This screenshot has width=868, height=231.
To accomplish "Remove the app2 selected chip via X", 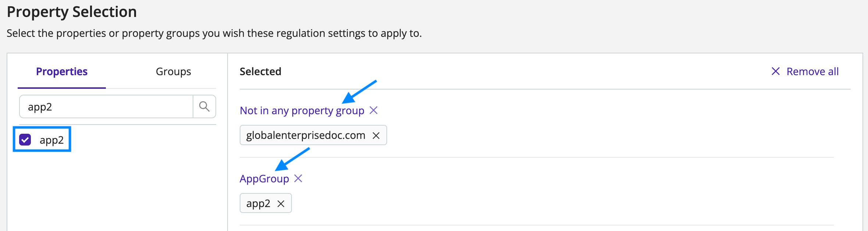I will [x=281, y=204].
